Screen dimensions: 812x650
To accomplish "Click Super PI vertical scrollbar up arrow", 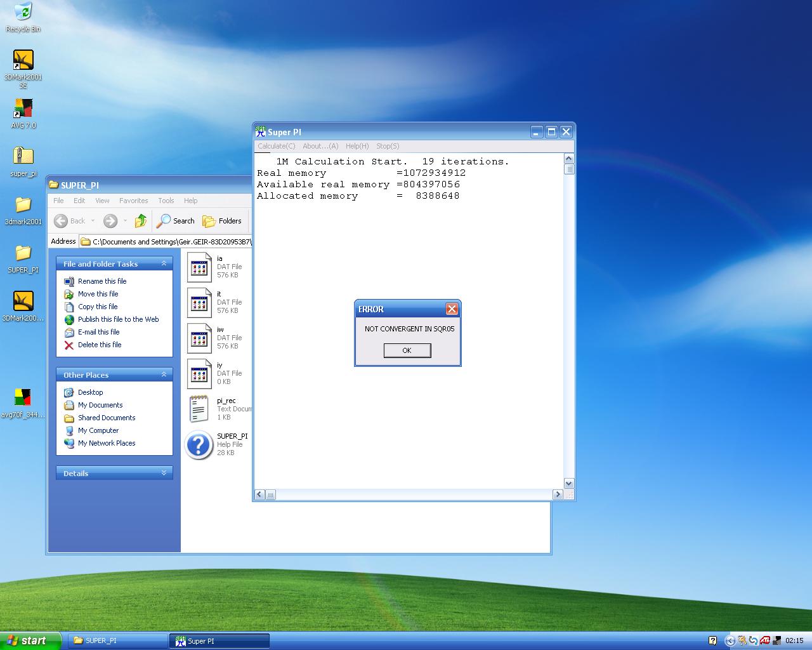I will click(x=569, y=159).
